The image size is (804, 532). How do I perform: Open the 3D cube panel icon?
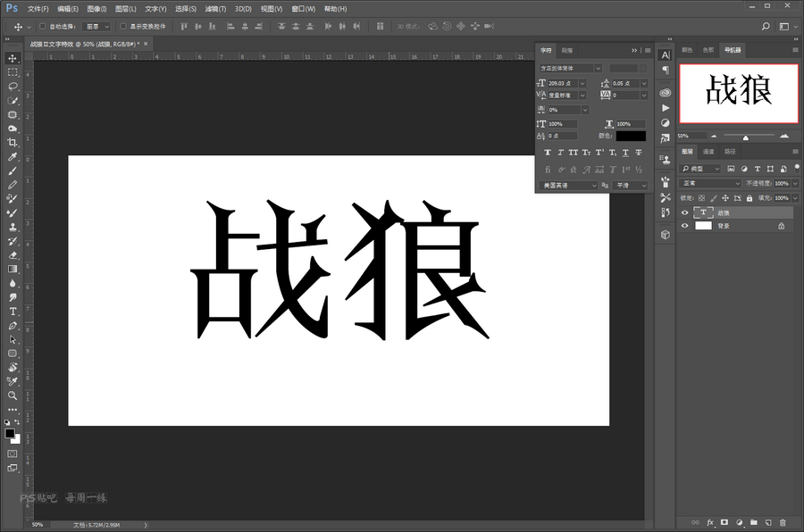coord(665,235)
